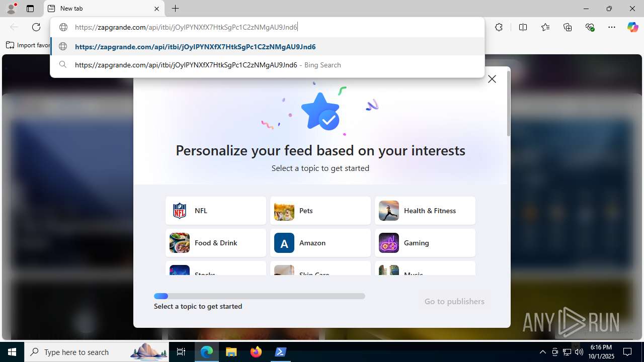This screenshot has width=644, height=362.
Task: Open the notification center icon
Action: pyautogui.click(x=628, y=352)
